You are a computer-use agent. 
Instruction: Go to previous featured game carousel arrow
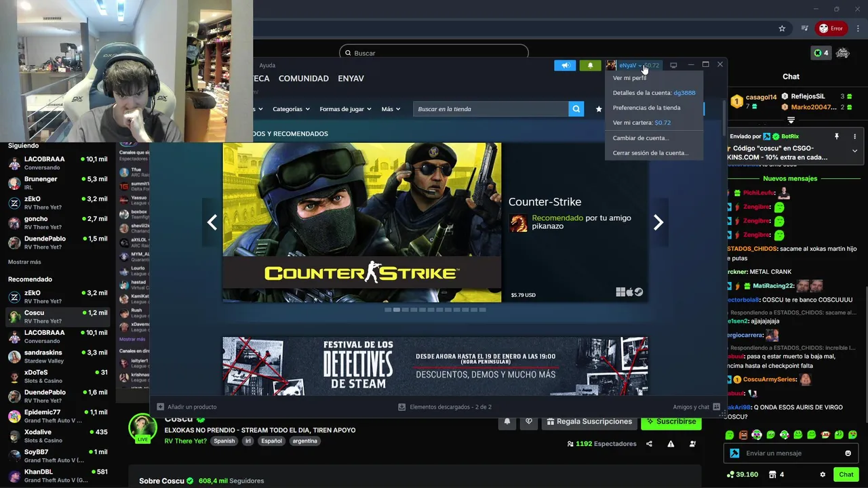click(212, 222)
